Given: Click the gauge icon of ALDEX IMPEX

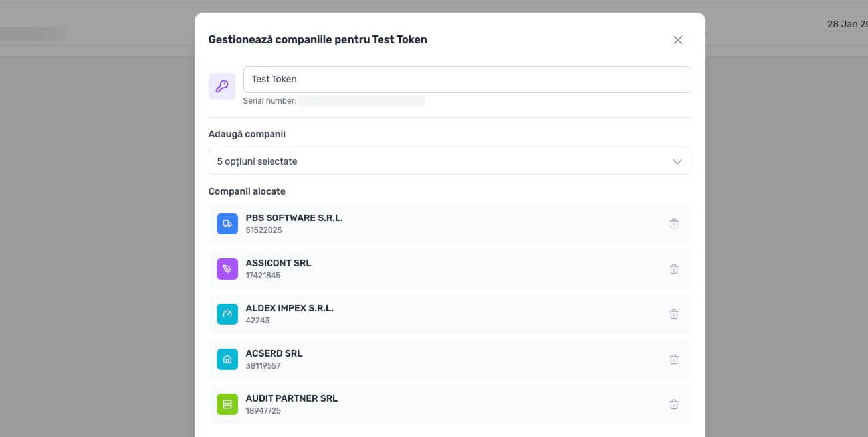Looking at the screenshot, I should point(227,314).
